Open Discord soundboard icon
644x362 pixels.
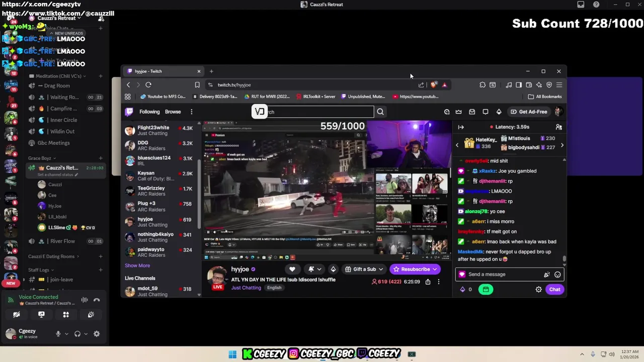(x=91, y=315)
